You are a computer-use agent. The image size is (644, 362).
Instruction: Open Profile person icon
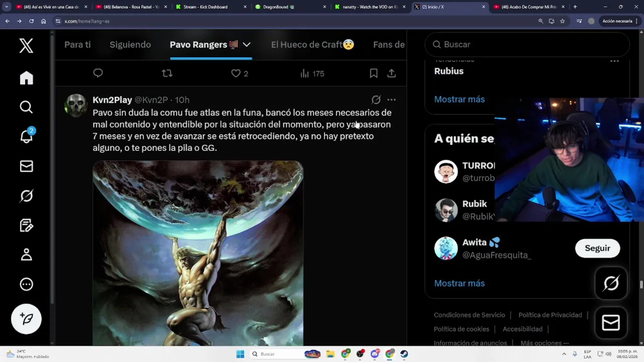click(x=26, y=255)
